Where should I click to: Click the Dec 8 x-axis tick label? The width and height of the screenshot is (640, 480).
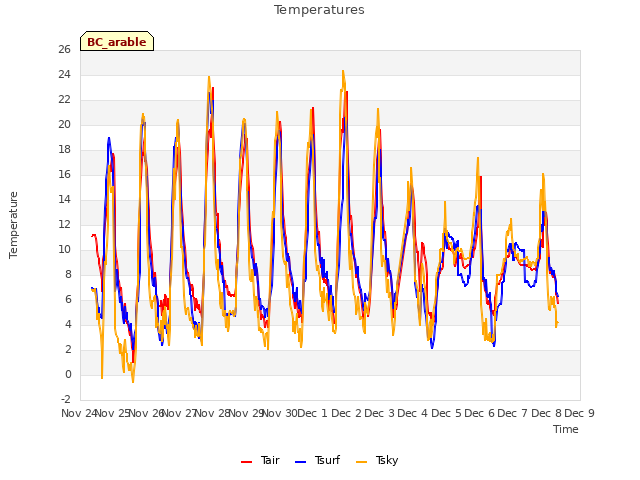(546, 413)
